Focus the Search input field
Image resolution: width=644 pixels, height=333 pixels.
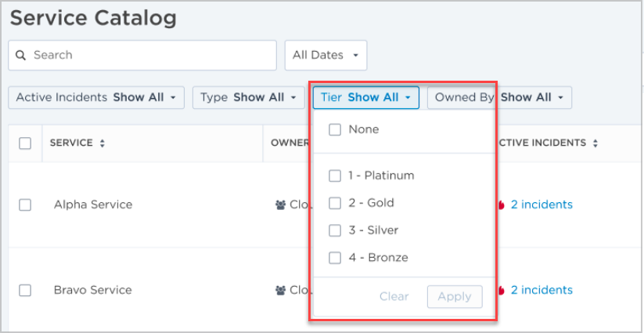point(142,55)
